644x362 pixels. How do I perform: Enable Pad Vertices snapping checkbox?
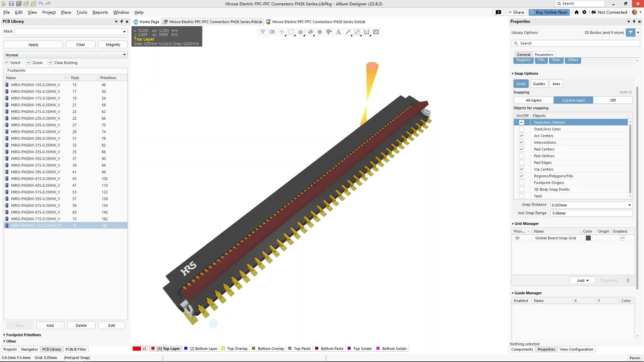click(521, 156)
